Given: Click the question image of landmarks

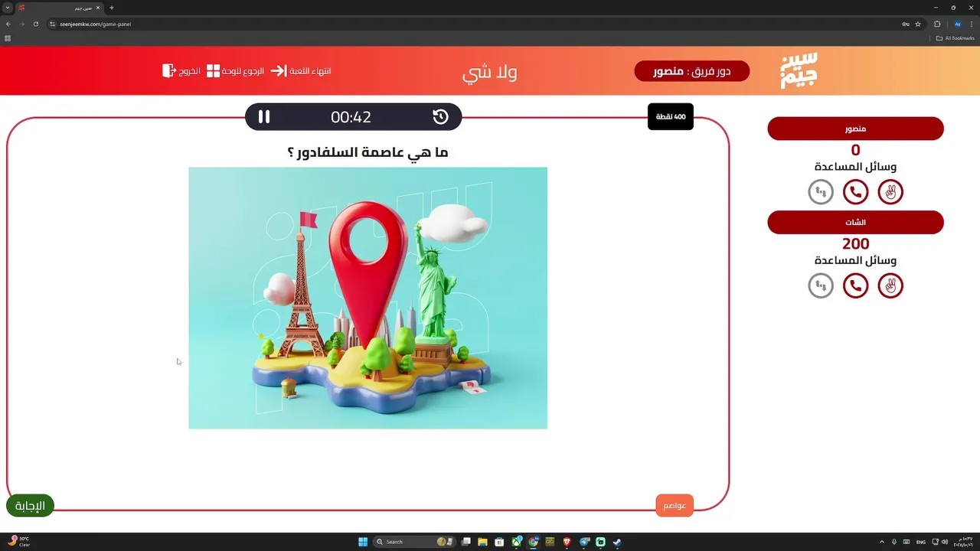Looking at the screenshot, I should point(367,298).
